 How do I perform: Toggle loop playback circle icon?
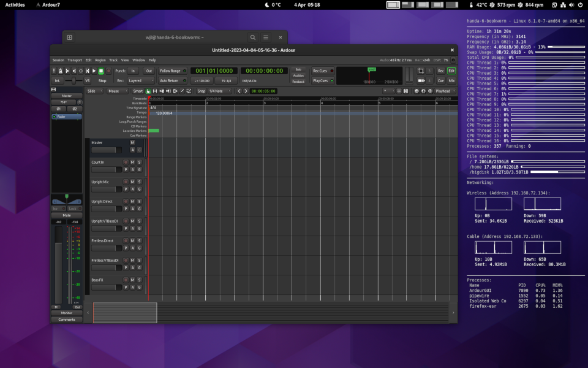tap(81, 71)
